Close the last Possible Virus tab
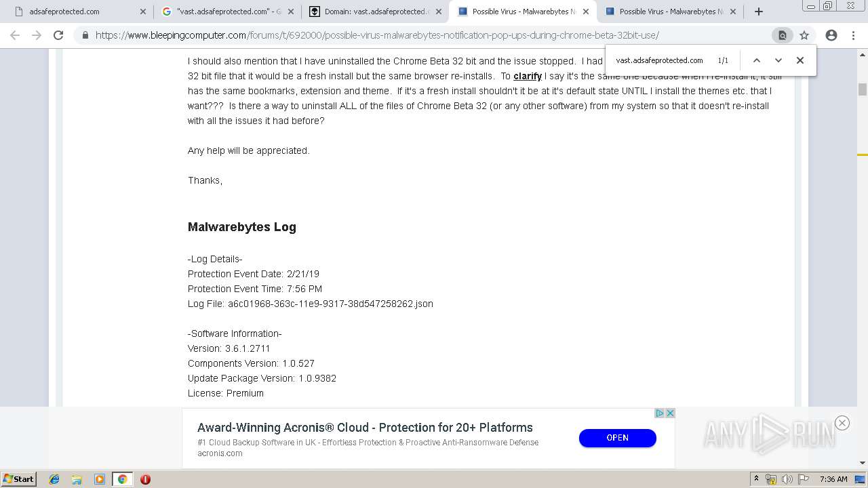The height and width of the screenshot is (488, 868). 733,12
